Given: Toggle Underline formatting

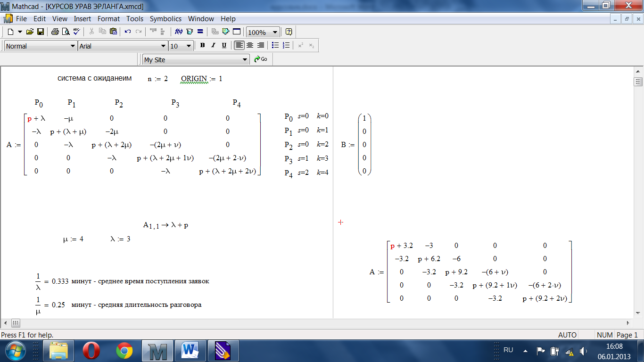Looking at the screenshot, I should point(224,46).
